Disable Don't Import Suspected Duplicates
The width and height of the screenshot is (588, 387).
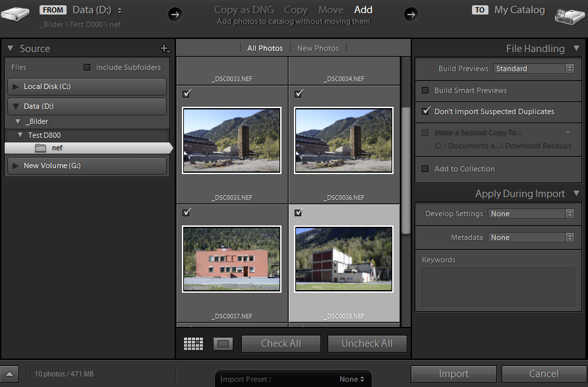(x=426, y=111)
